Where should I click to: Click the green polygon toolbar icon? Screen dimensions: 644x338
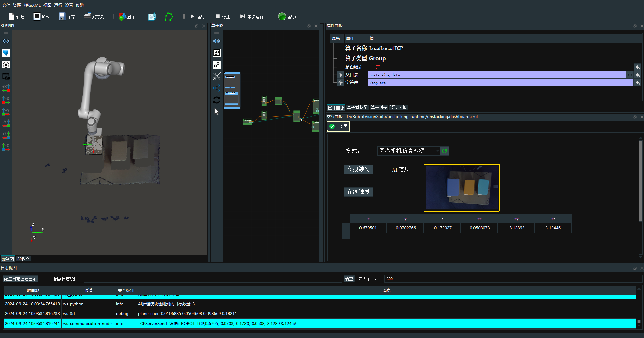pyautogui.click(x=169, y=16)
